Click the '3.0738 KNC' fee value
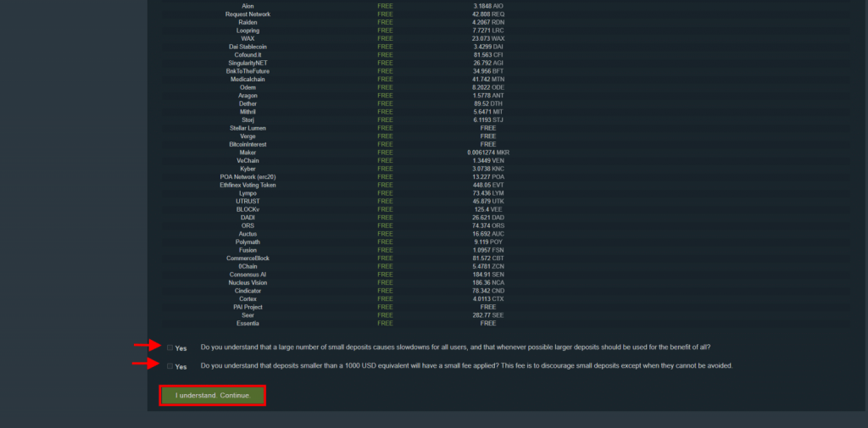Image resolution: width=868 pixels, height=428 pixels. (x=487, y=169)
